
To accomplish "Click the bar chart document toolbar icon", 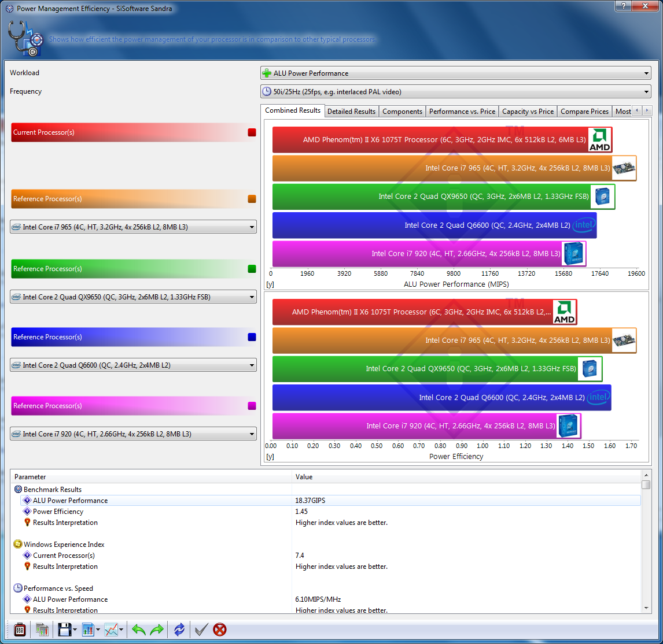I will (88, 630).
